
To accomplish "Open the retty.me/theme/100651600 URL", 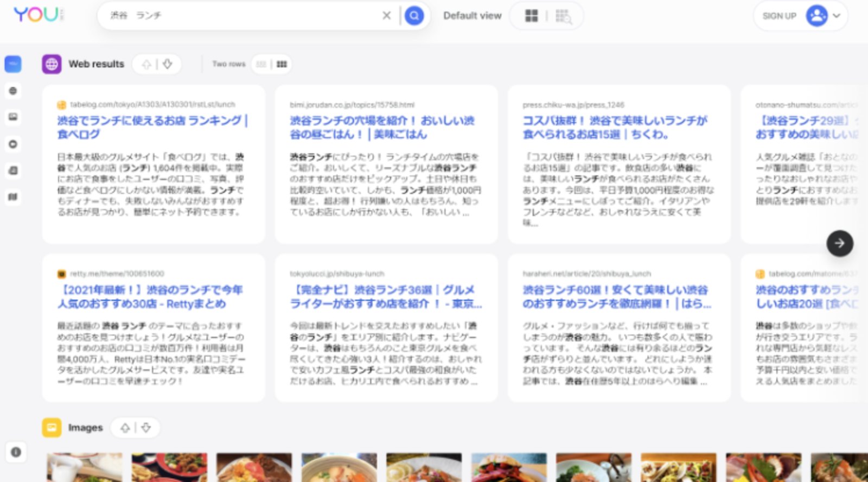I will pyautogui.click(x=117, y=274).
